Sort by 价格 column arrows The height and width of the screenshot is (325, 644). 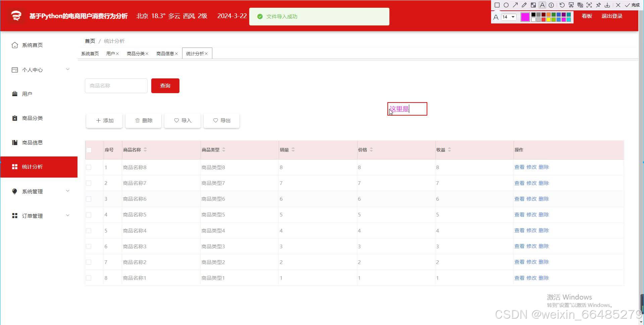pyautogui.click(x=371, y=150)
